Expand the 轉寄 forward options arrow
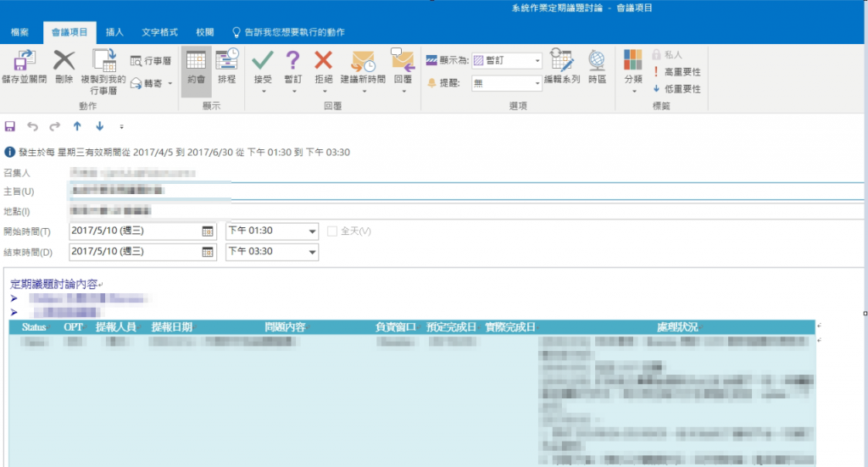 170,84
